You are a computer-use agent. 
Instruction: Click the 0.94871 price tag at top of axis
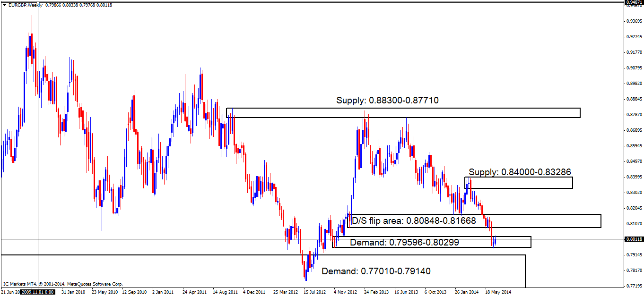(633, 2)
